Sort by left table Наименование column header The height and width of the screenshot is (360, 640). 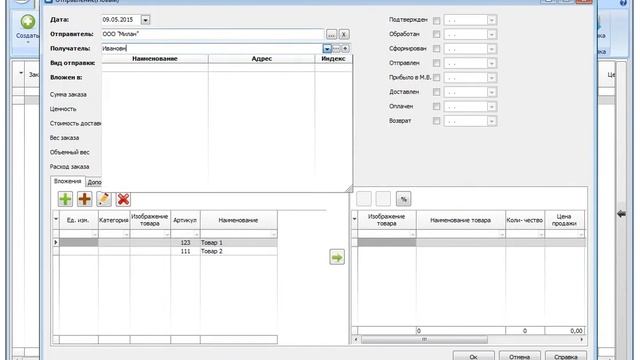pos(238,220)
